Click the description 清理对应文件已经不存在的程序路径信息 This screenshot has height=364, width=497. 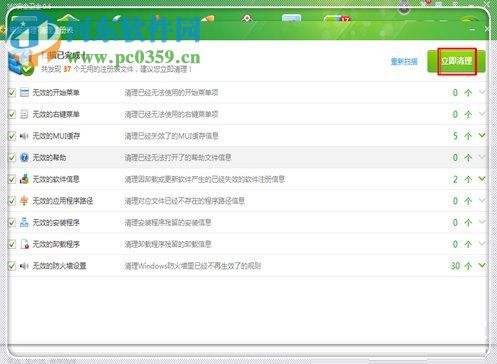click(x=185, y=201)
